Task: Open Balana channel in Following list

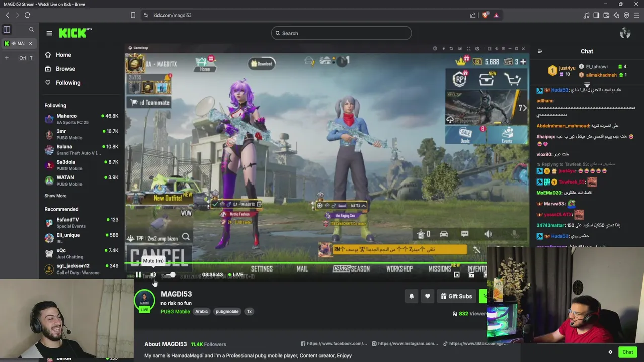Action: (82, 150)
